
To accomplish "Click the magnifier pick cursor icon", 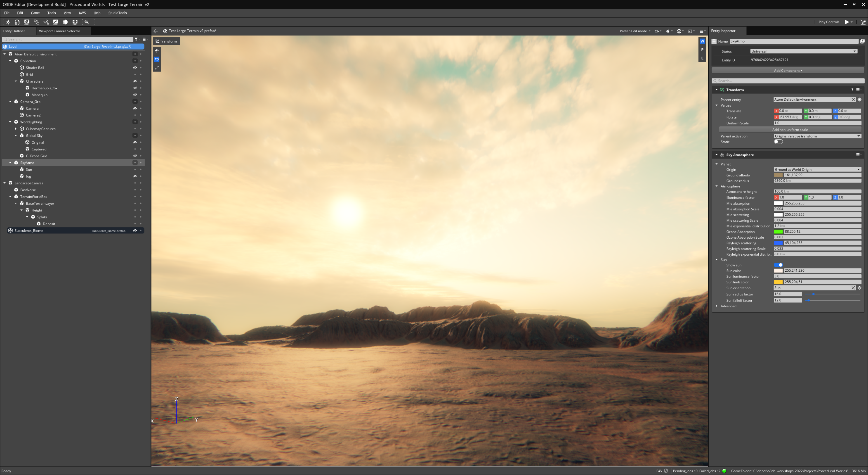I will tap(87, 22).
